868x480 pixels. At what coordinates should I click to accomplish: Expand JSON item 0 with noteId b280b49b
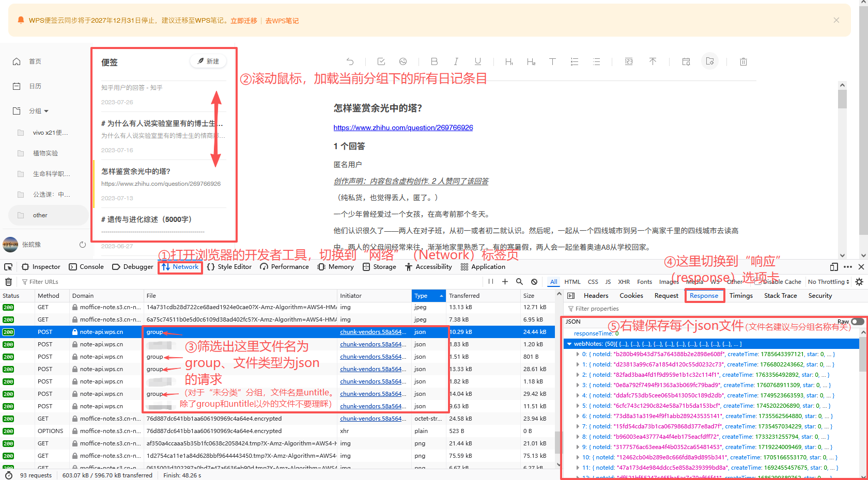point(578,354)
